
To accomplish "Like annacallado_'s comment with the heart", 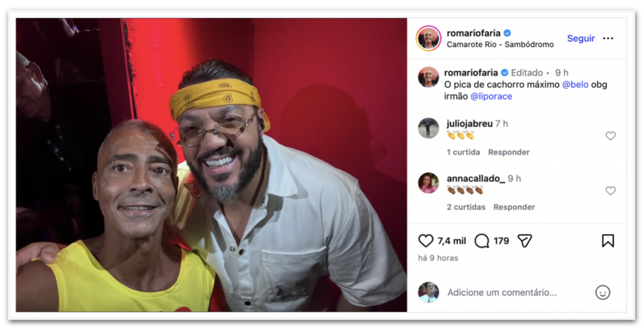I will 611,191.
